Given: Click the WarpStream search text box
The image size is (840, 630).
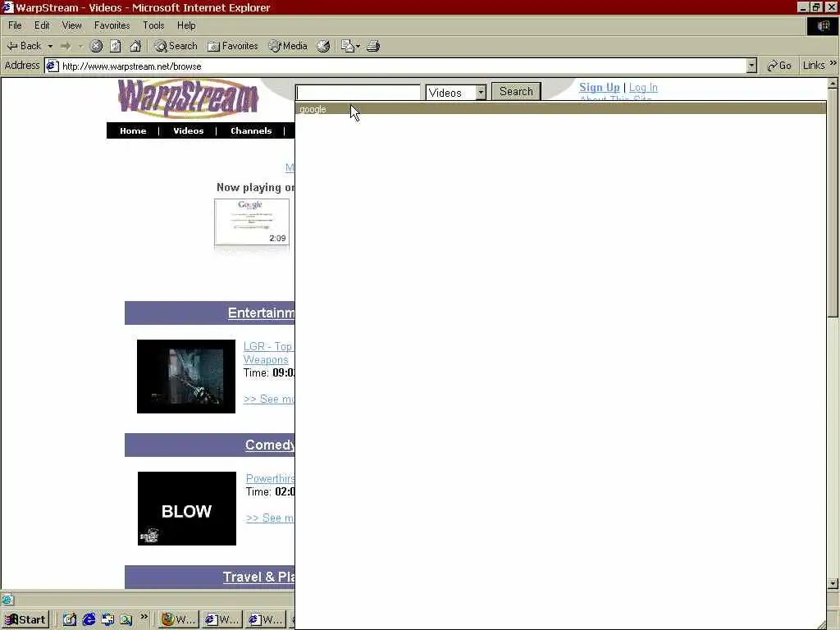Looking at the screenshot, I should click(358, 92).
